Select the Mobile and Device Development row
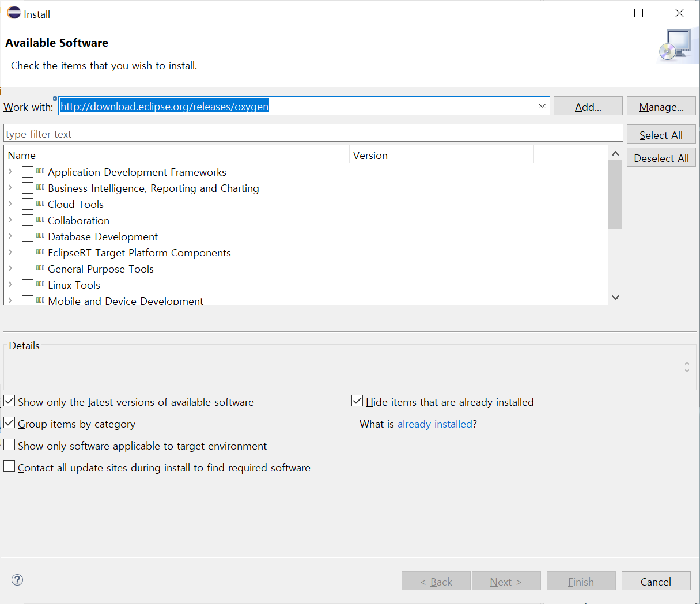The height and width of the screenshot is (604, 700). coord(306,300)
